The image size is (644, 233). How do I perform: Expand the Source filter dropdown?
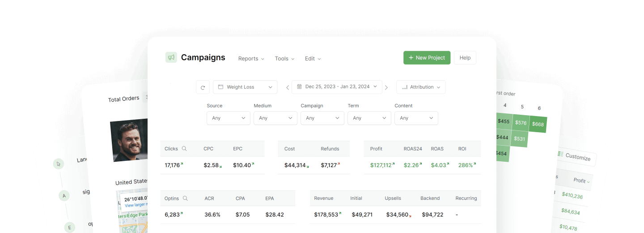coord(228,118)
